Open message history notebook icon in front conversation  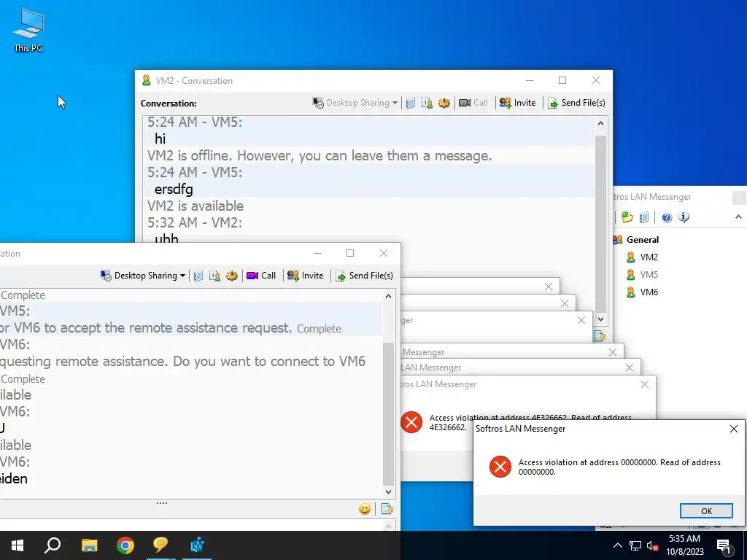[198, 276]
